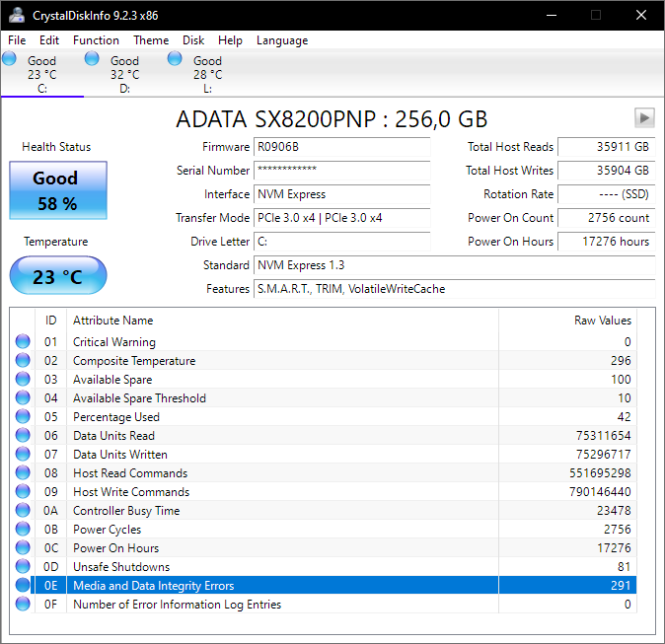Click raw value 291 in highlighted row
Screen dimensions: 665x644
point(621,586)
